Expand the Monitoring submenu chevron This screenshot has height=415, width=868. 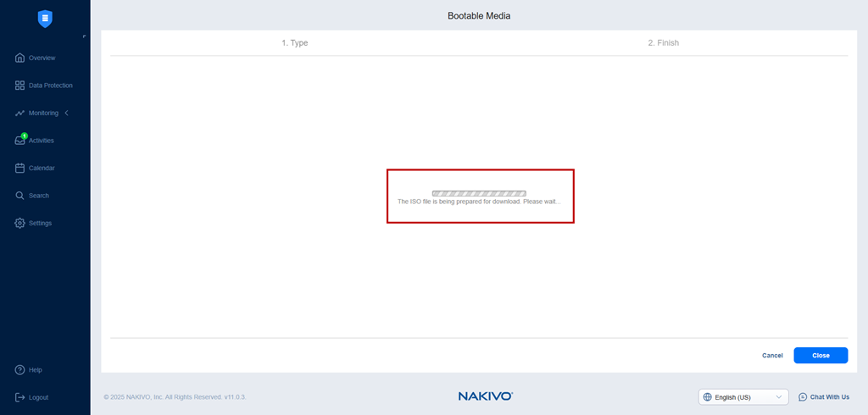pos(66,113)
